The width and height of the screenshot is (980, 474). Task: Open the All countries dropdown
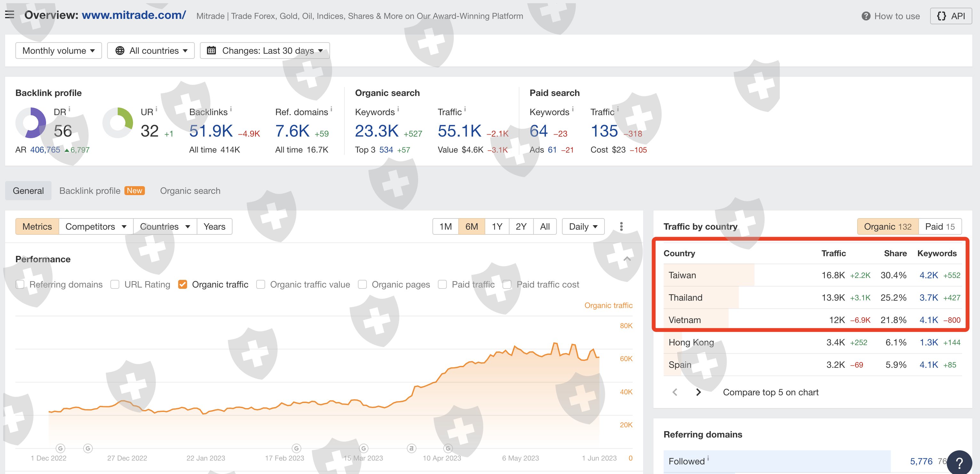point(151,51)
